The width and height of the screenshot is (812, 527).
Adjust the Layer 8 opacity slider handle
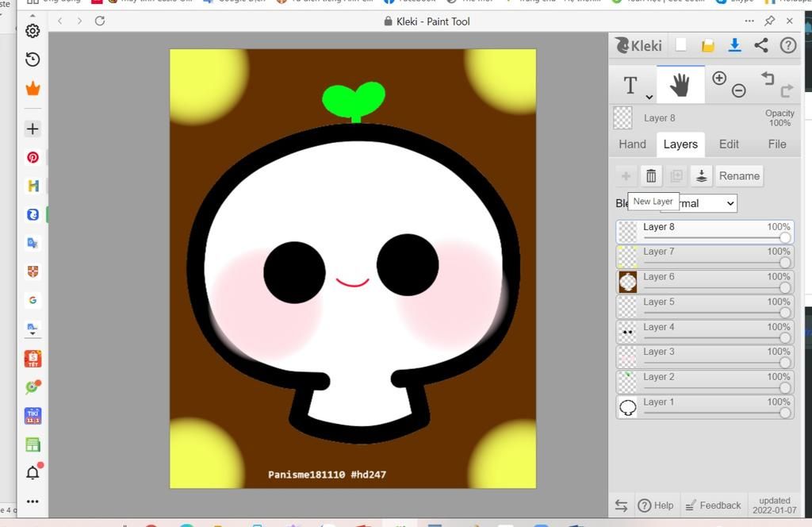(x=785, y=237)
